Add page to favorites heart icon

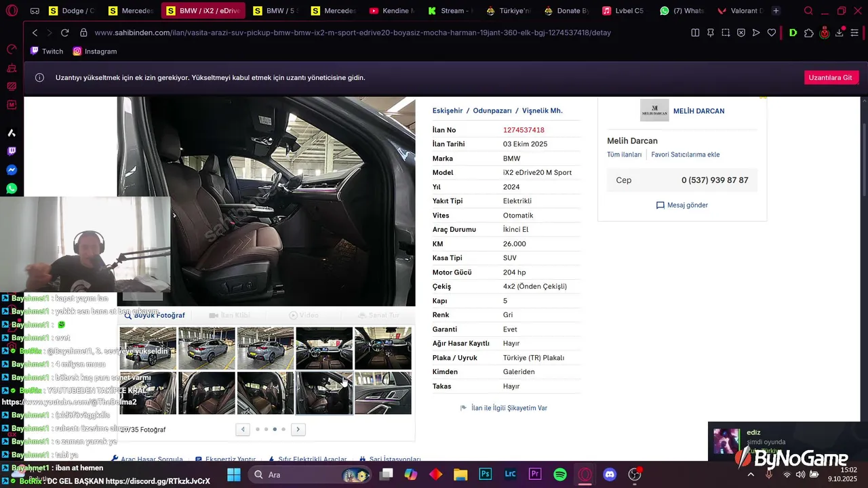[772, 33]
